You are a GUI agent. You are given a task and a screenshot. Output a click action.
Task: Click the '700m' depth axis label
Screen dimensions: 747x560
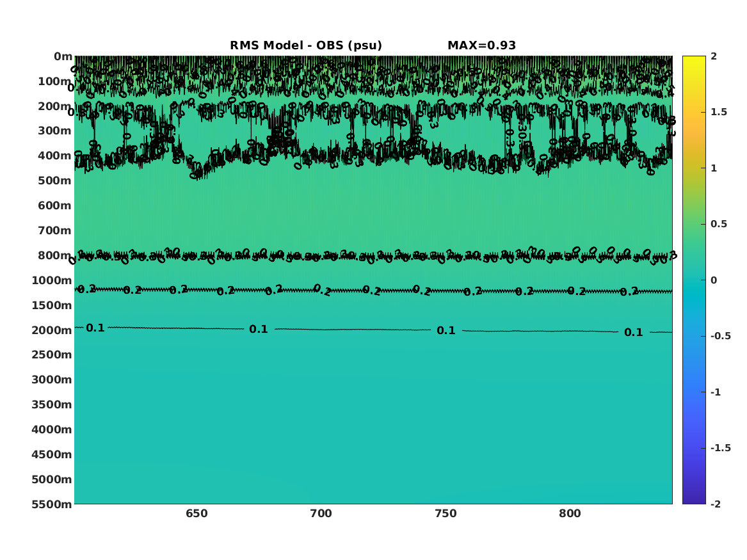tap(55, 230)
